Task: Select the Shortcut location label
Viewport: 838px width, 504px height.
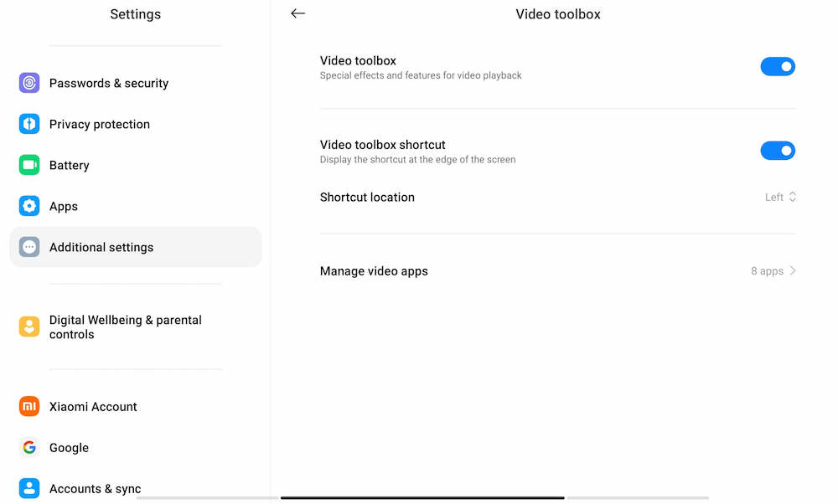Action: [x=367, y=197]
